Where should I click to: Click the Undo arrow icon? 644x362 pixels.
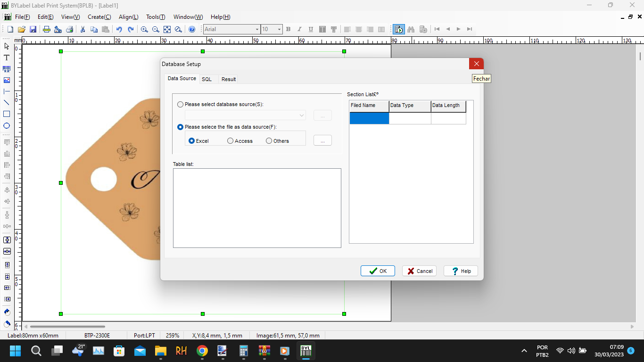119,29
